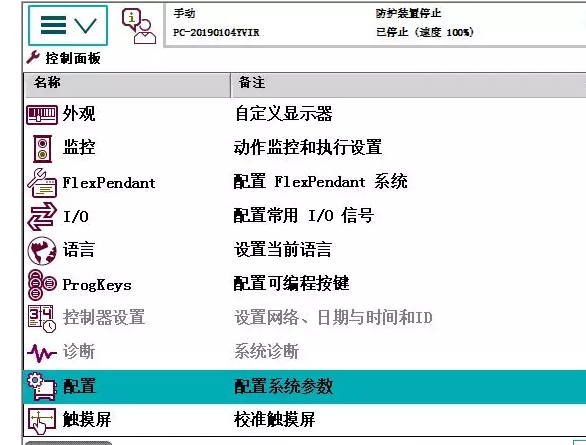Open the ABB main menu hamburger button
The height and width of the screenshot is (445, 586).
pos(68,25)
